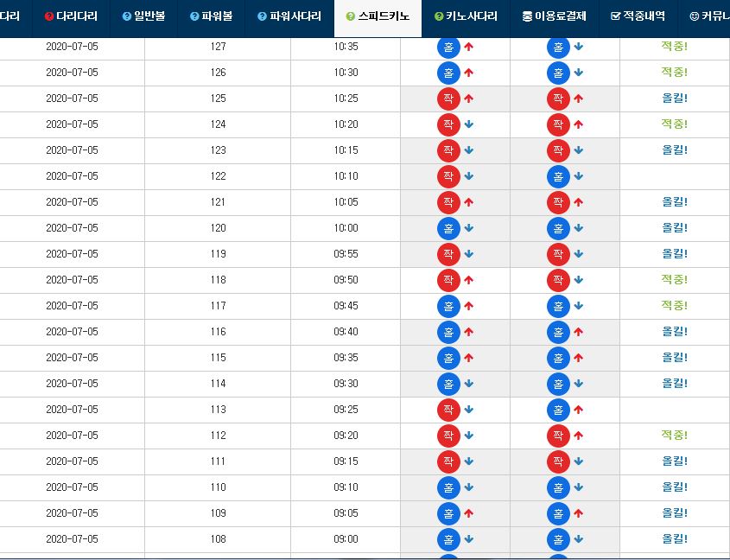The image size is (730, 560).
Task: Click the blue 홀 badge in round 122
Action: 558,176
